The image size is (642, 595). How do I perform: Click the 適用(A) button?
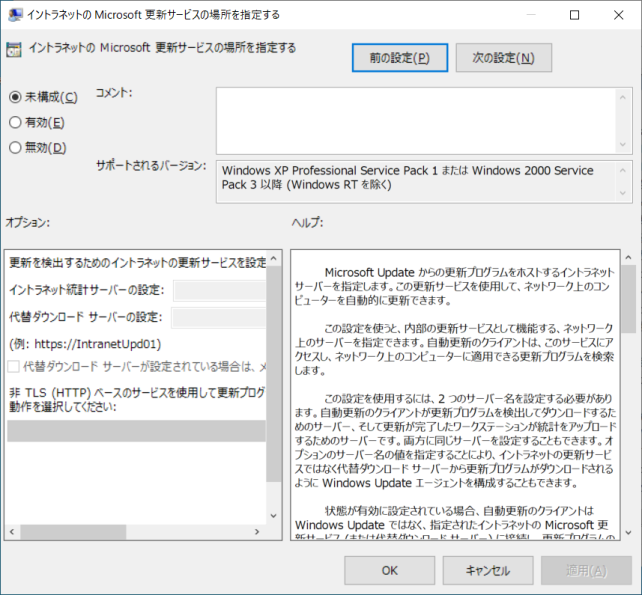coord(586,570)
